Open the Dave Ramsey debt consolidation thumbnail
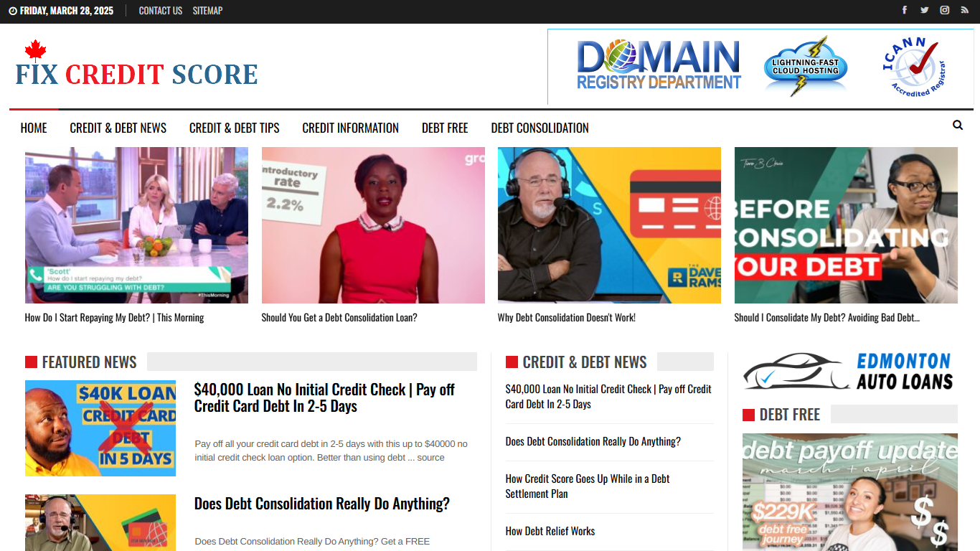This screenshot has width=980, height=551. tap(609, 225)
